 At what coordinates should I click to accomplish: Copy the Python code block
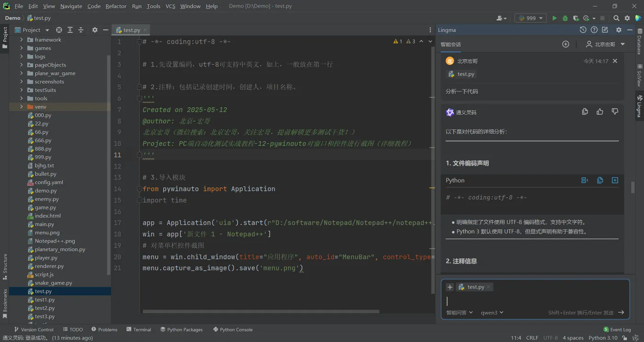click(600, 180)
